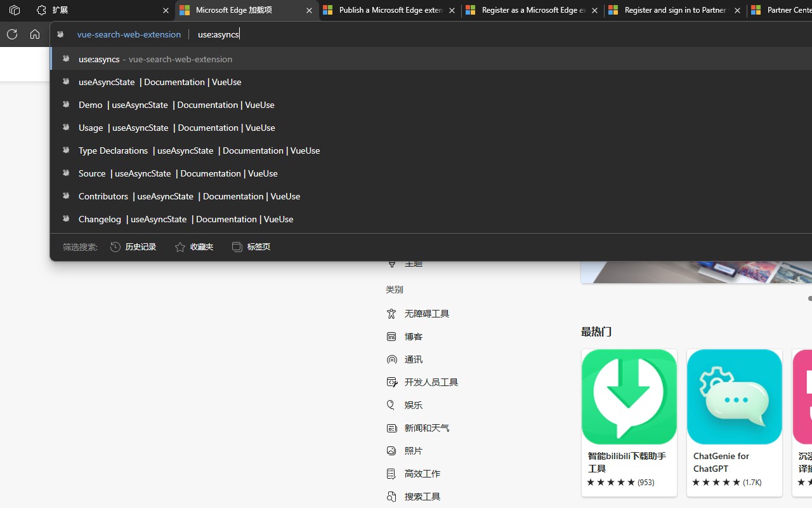This screenshot has width=812, height=508.
Task: Click the featured banner image
Action: tap(697, 272)
